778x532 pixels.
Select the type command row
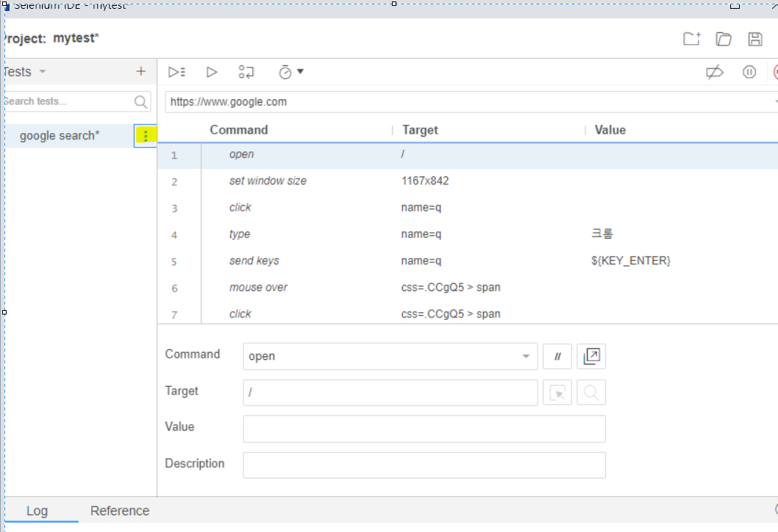pos(468,234)
